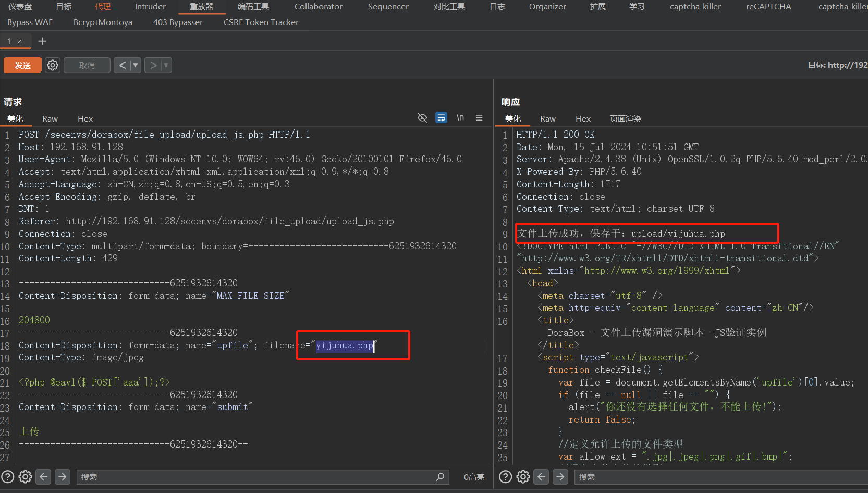
Task: Open request panel hamburger menu
Action: (x=479, y=118)
